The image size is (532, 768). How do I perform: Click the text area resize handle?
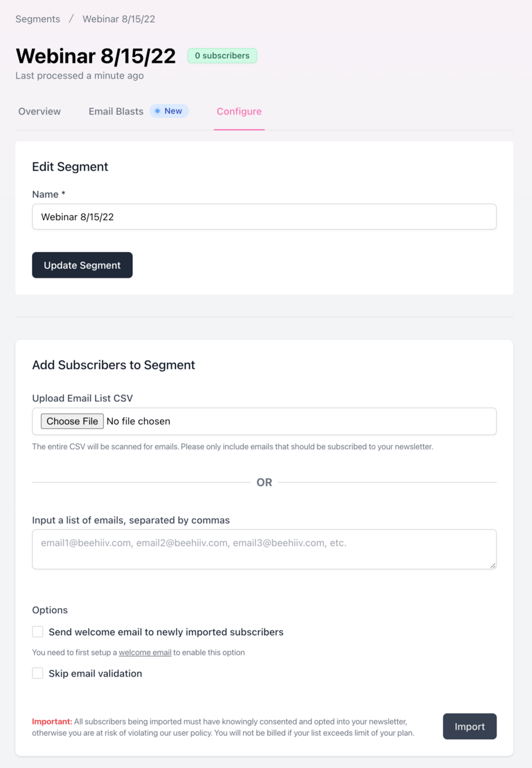coord(492,565)
